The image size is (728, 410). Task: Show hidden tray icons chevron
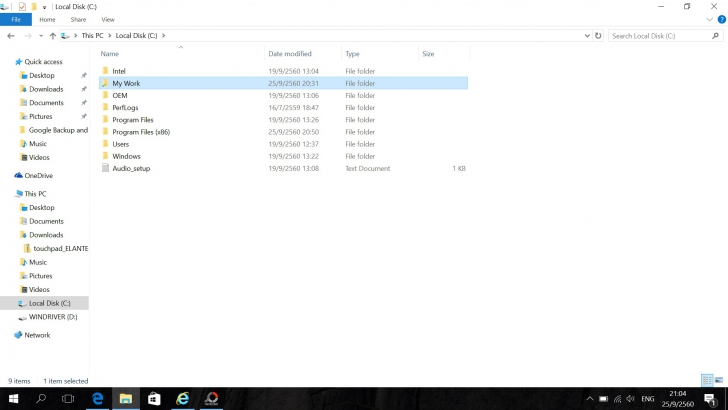click(590, 398)
